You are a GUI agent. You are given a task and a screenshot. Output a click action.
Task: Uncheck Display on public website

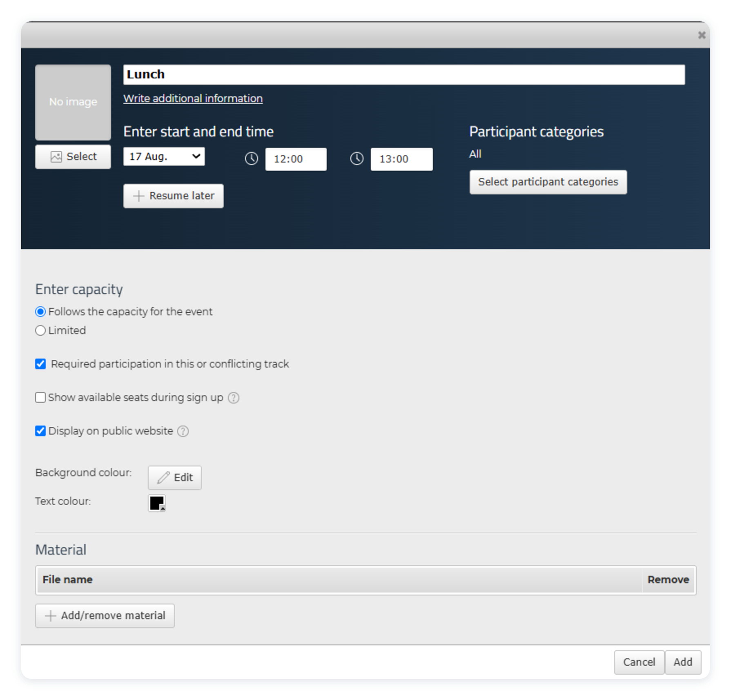click(x=40, y=431)
